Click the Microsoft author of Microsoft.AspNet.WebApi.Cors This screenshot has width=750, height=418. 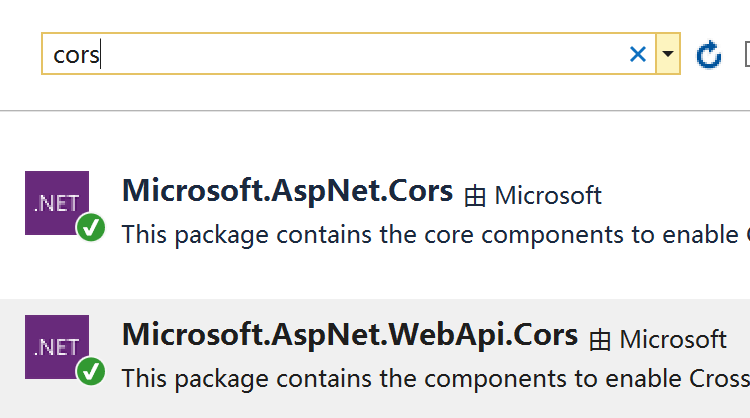point(673,339)
